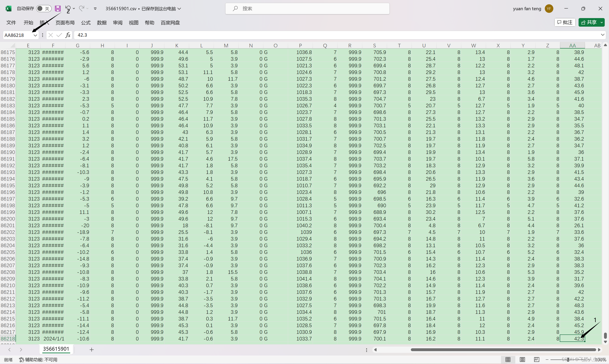Click the Undo arrow icon
The width and height of the screenshot is (609, 364).
coord(68,9)
